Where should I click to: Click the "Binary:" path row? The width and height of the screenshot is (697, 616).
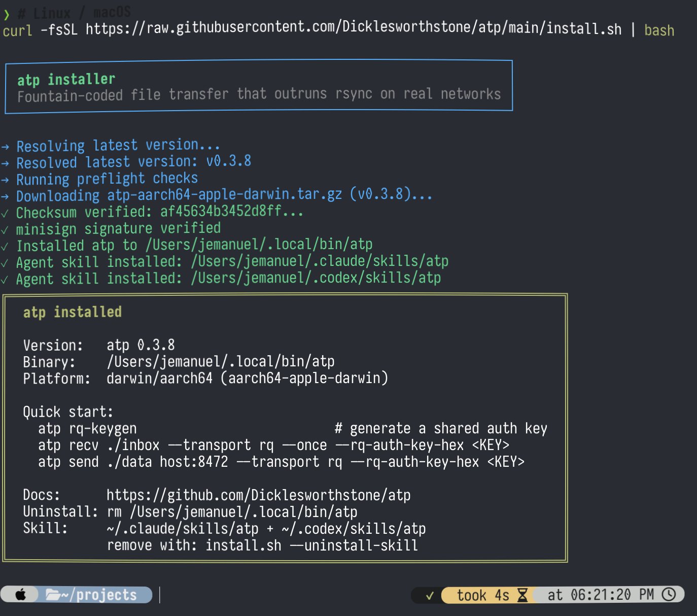[179, 362]
